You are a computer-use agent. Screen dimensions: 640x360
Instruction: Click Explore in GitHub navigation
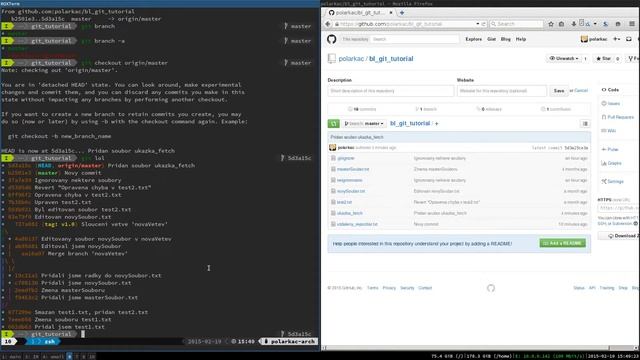473,39
